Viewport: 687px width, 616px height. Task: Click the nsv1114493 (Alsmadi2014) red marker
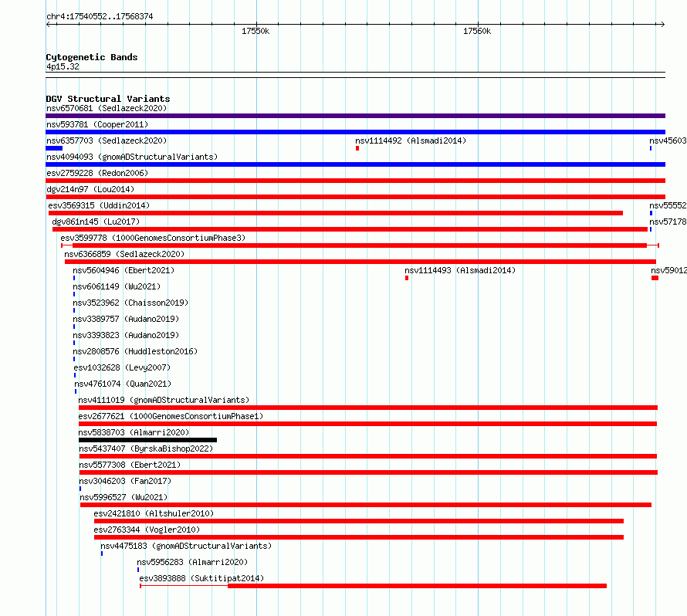point(407,278)
